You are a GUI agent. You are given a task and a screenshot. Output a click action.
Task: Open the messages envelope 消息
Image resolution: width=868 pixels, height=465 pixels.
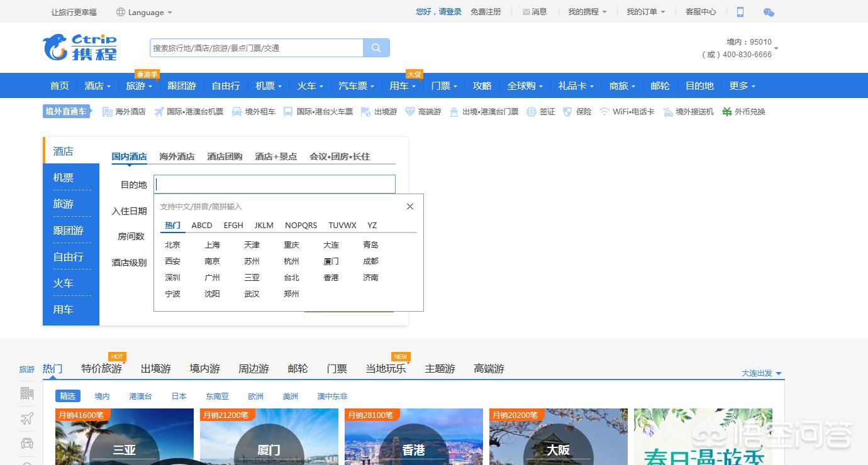pos(535,12)
